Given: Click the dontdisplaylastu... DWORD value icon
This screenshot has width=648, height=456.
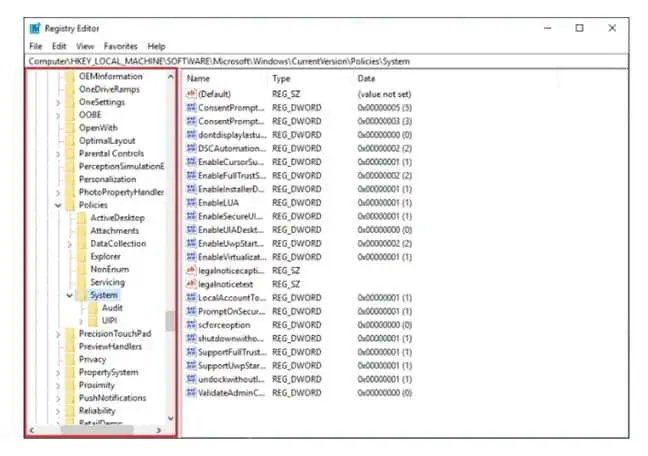Looking at the screenshot, I should [x=191, y=135].
